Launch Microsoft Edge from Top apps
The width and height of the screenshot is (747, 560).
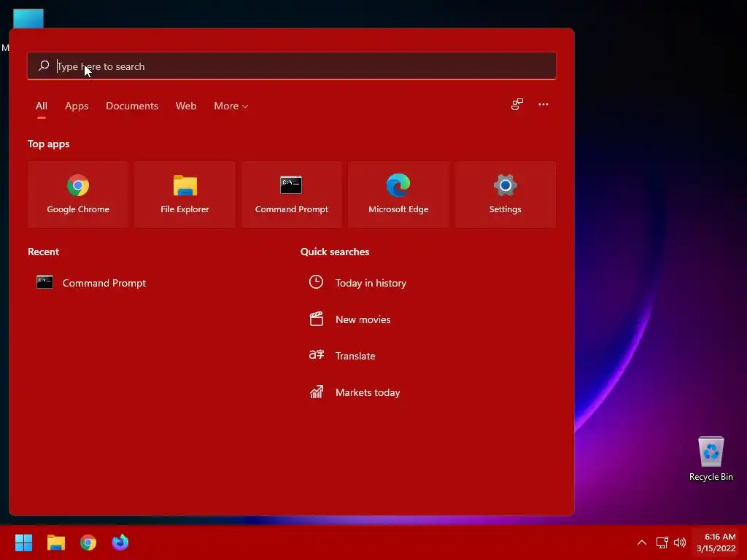click(x=398, y=195)
